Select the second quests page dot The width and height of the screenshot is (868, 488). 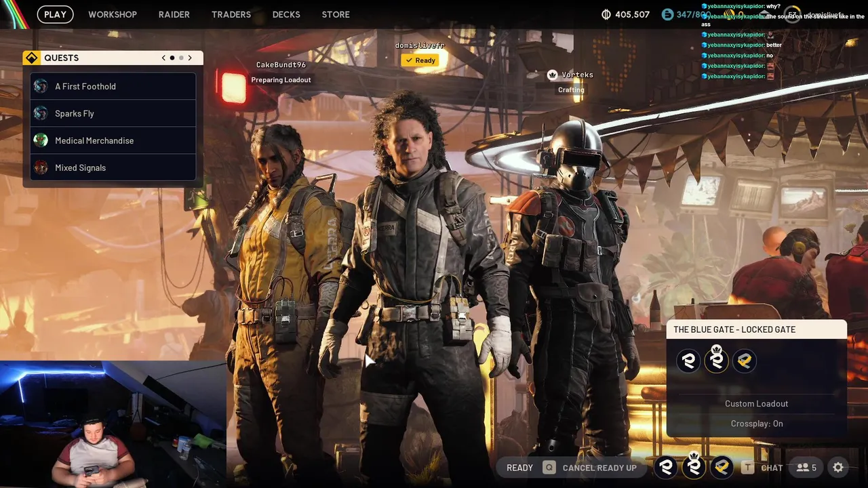[181, 58]
